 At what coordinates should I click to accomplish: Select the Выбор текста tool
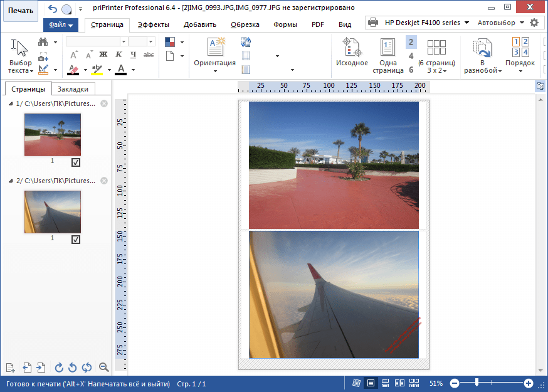coord(20,56)
